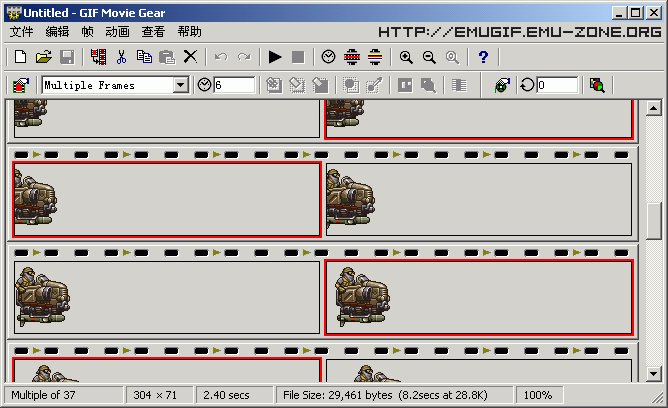This screenshot has height=408, width=668.
Task: Click '2.40 secs' duration in status bar
Action: click(226, 395)
